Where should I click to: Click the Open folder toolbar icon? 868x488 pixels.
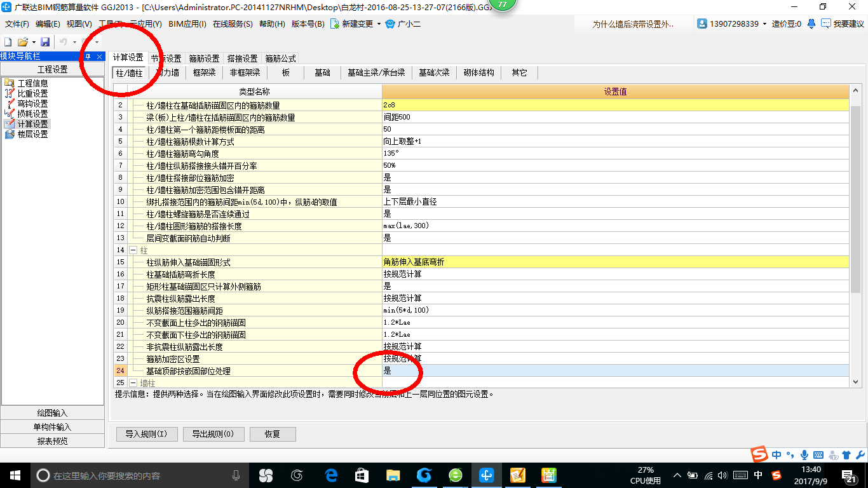22,42
